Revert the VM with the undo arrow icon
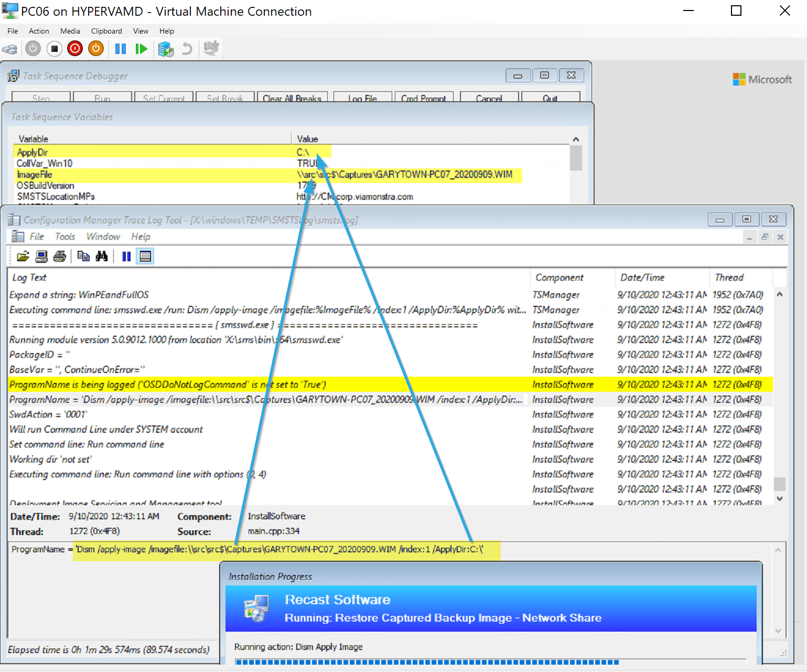The width and height of the screenshot is (807, 672). tap(187, 48)
